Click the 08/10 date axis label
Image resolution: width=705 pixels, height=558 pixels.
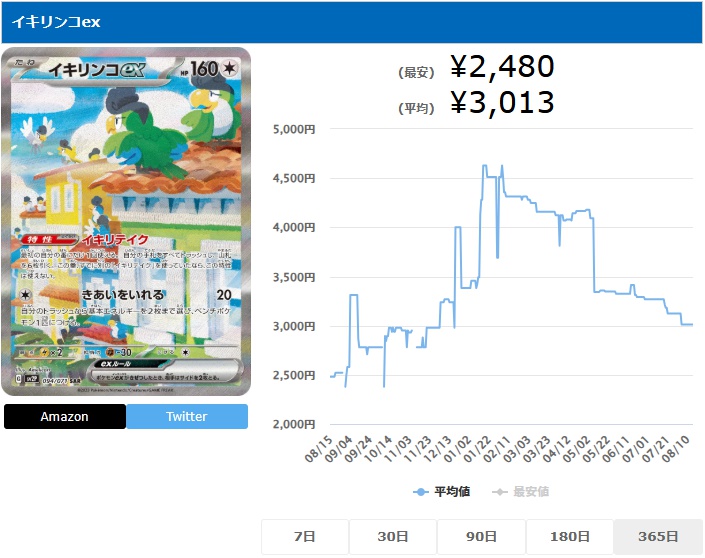[676, 449]
